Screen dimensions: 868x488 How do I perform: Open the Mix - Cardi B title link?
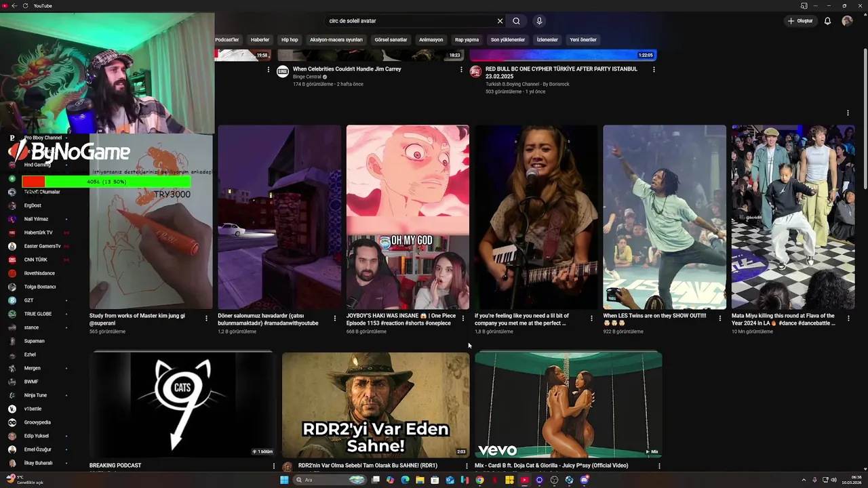(551, 466)
